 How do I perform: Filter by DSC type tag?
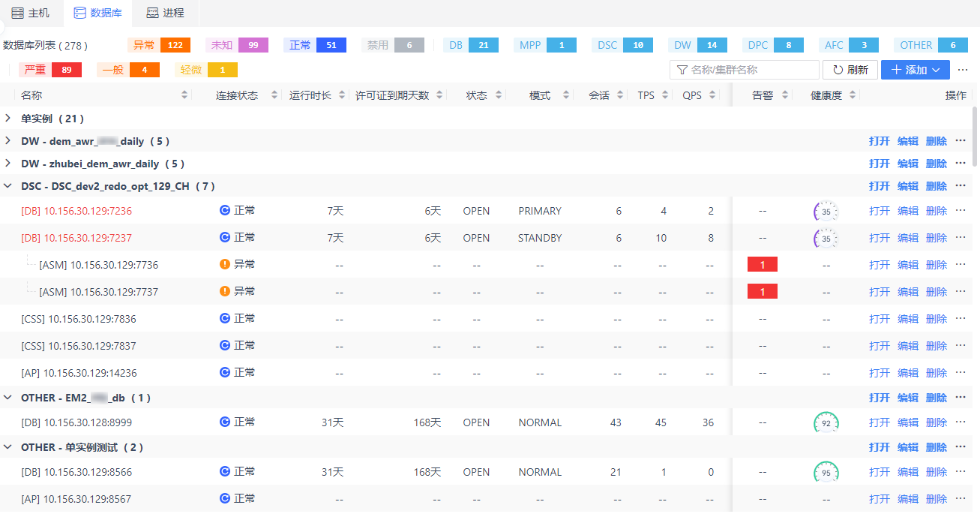(622, 45)
